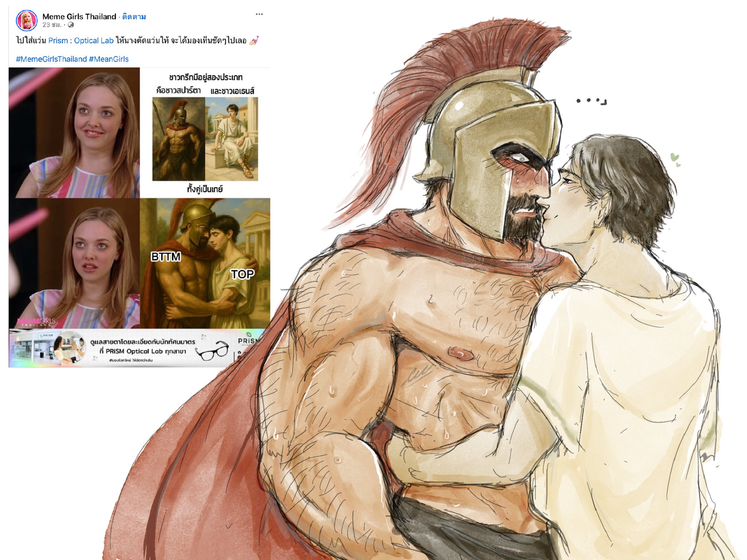Open the #MeanGirls hashtag

pos(109,59)
